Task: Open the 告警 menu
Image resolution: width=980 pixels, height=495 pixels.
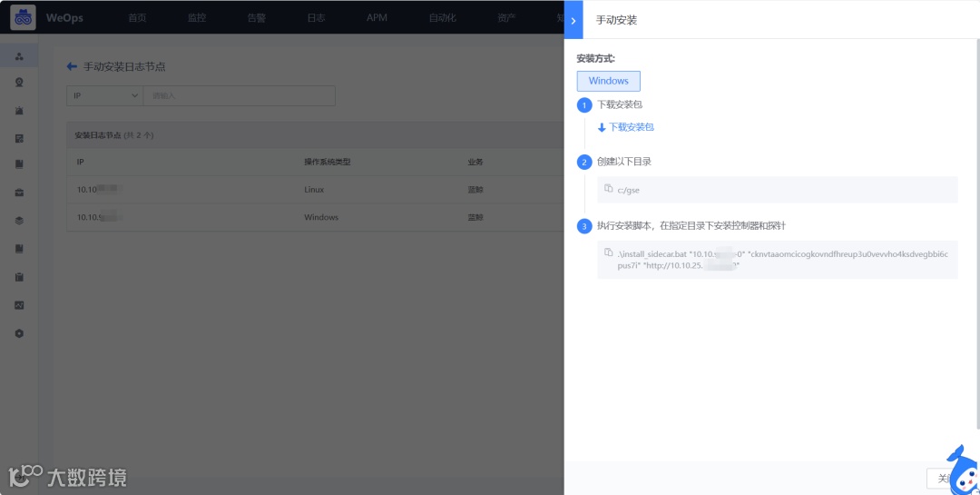Action: pos(256,17)
